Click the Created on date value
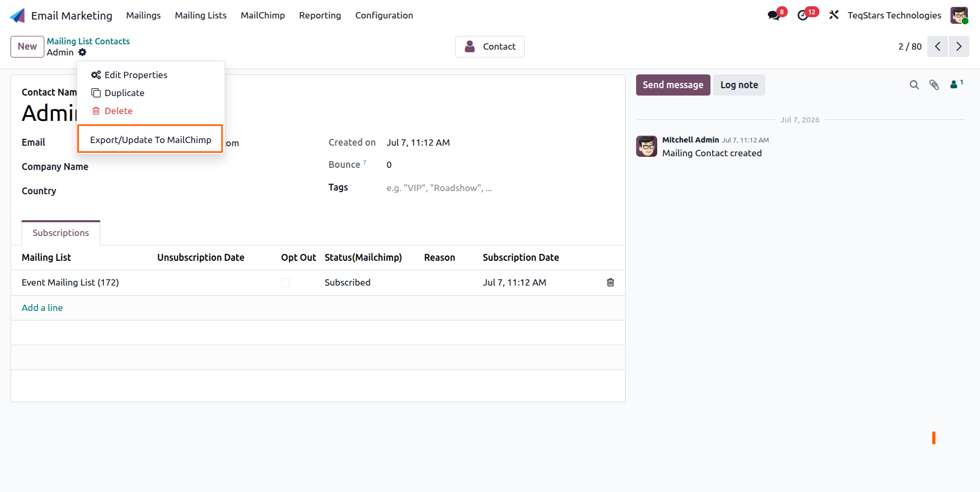 tap(418, 143)
